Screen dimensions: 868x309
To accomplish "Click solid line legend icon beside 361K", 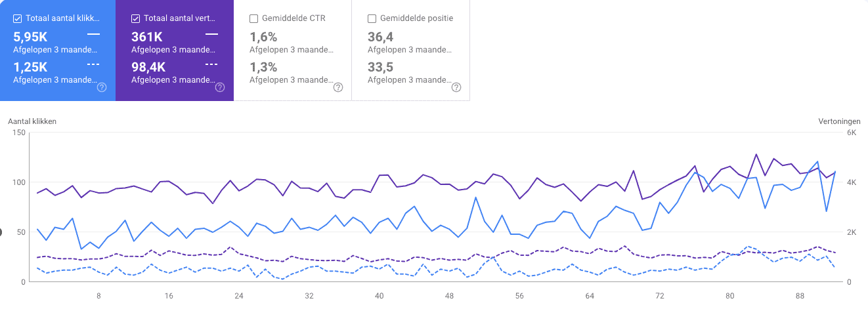I will tap(211, 33).
